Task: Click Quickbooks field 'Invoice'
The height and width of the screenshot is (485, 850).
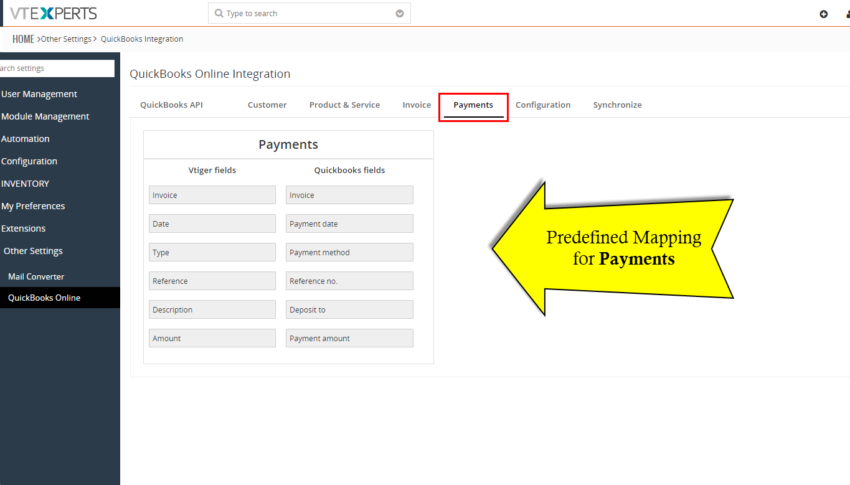Action: coord(350,195)
